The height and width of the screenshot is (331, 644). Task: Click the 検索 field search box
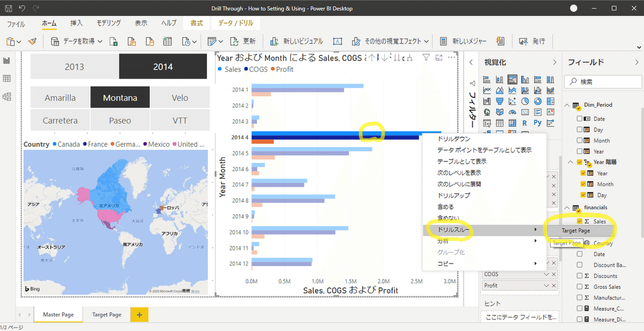tap(603, 82)
